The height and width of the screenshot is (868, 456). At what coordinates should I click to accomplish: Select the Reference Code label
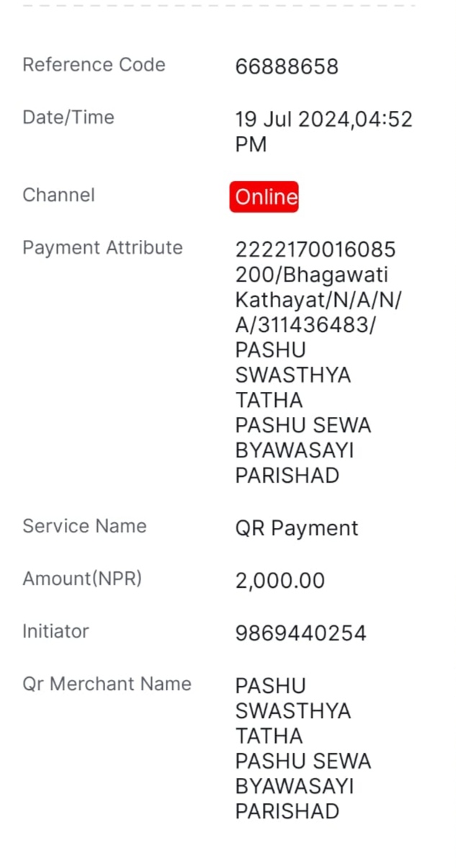(94, 65)
